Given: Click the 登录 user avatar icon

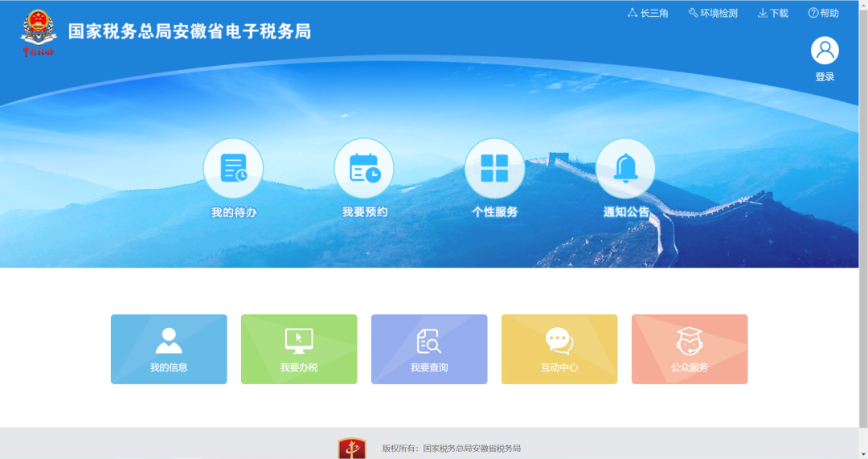Looking at the screenshot, I should 825,51.
